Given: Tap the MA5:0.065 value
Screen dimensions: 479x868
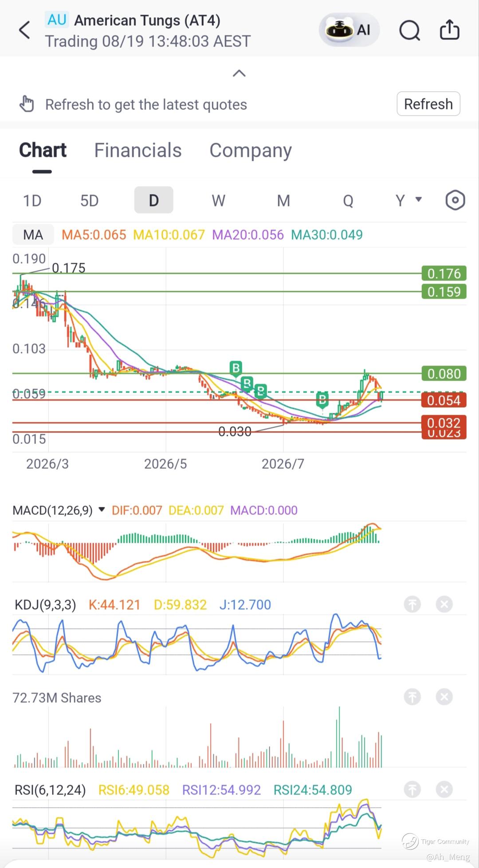Looking at the screenshot, I should tap(94, 234).
